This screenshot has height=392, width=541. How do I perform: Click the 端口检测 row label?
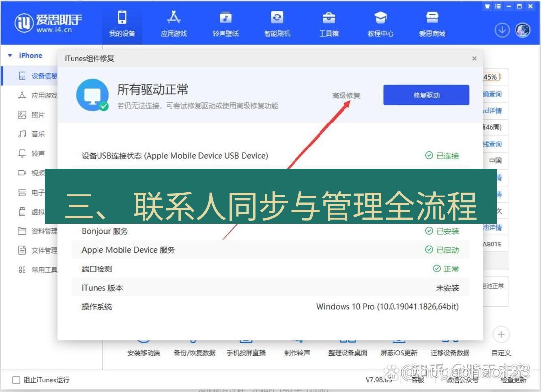tap(97, 269)
